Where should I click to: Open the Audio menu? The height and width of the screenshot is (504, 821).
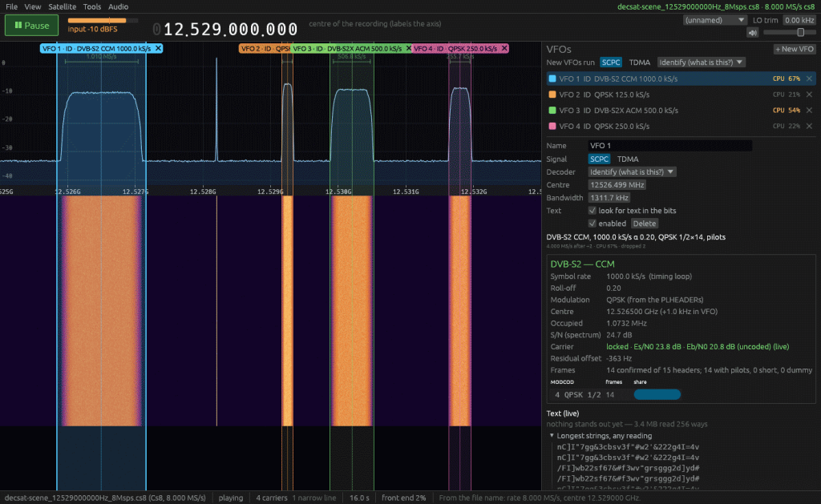(119, 6)
